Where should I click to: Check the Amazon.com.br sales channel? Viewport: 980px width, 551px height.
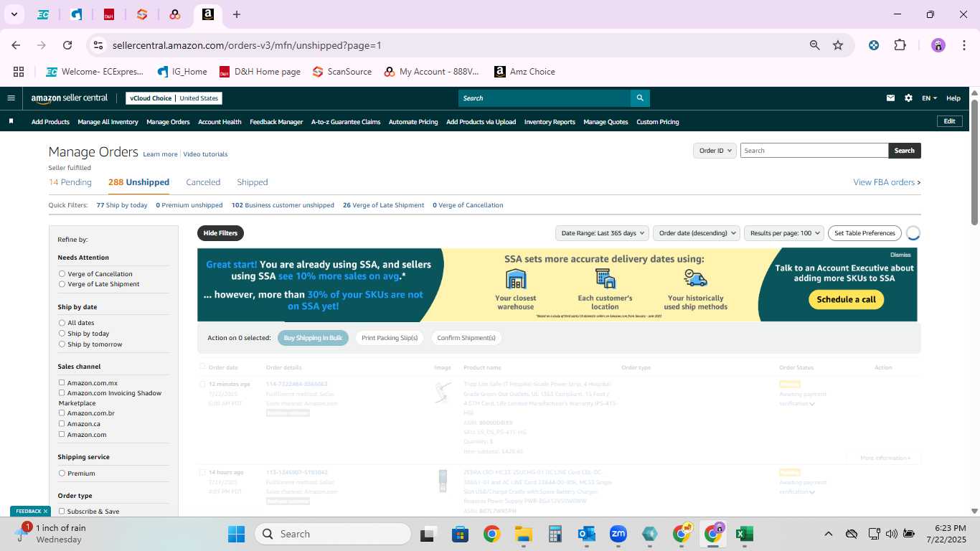click(62, 413)
